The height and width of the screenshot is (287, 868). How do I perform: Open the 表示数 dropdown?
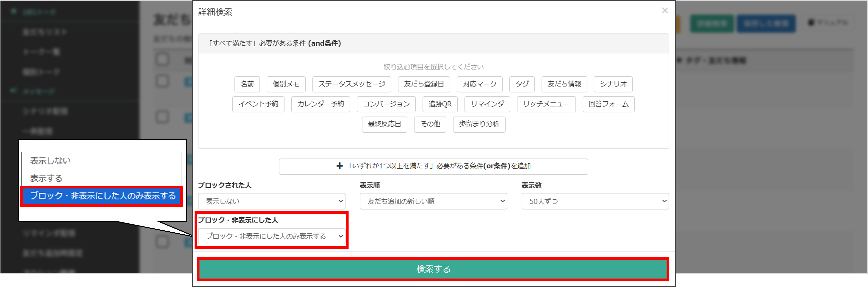point(595,201)
